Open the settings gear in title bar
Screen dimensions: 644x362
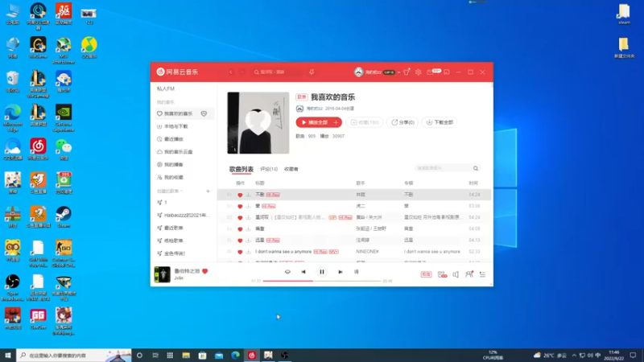pos(418,72)
